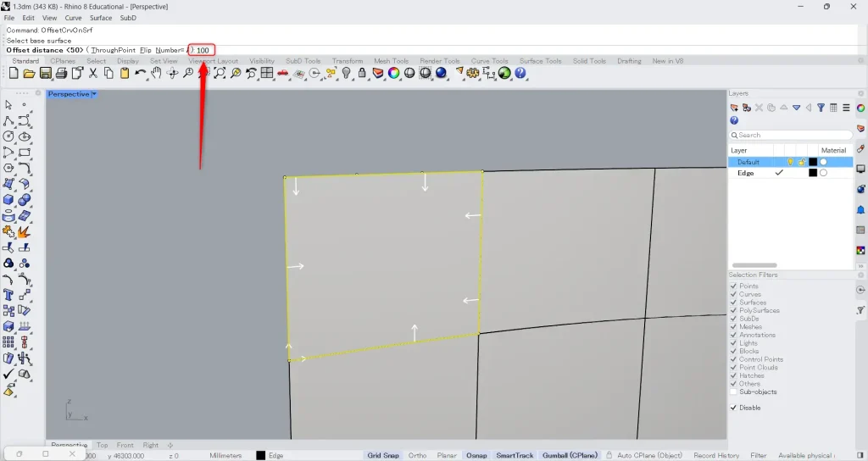Click the Rotate view icon
The image size is (868, 461).
click(172, 73)
